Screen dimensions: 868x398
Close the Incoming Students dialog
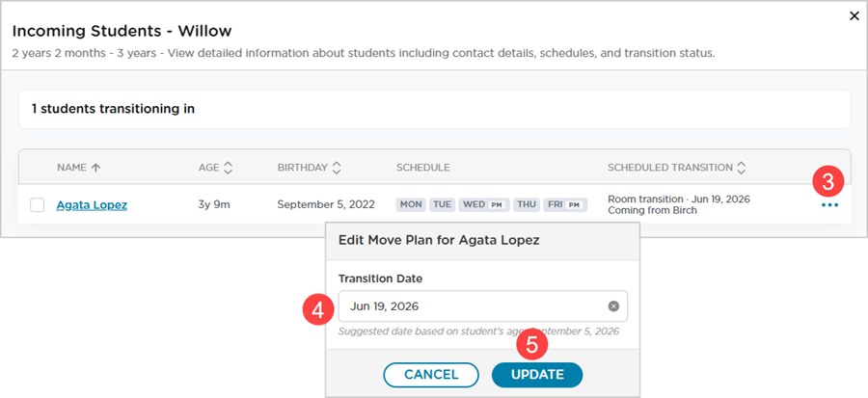coord(854,16)
